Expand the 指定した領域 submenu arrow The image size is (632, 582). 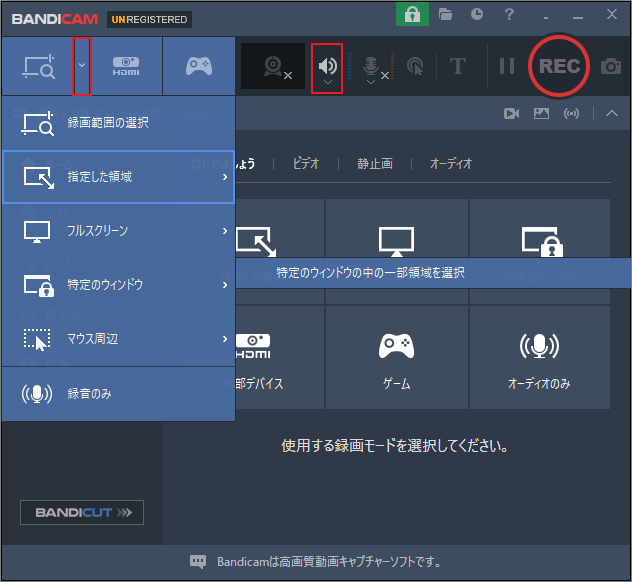[x=225, y=177]
